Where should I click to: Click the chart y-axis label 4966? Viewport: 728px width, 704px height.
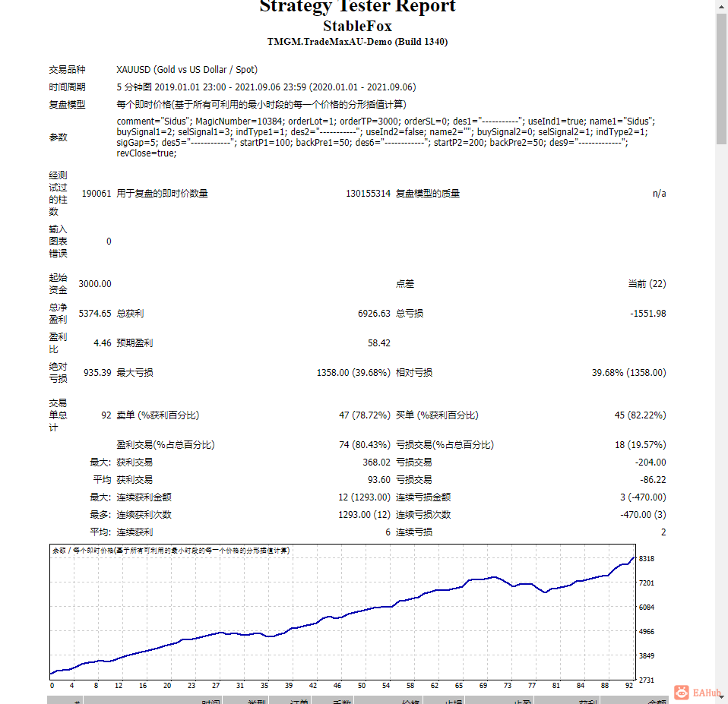tap(646, 632)
